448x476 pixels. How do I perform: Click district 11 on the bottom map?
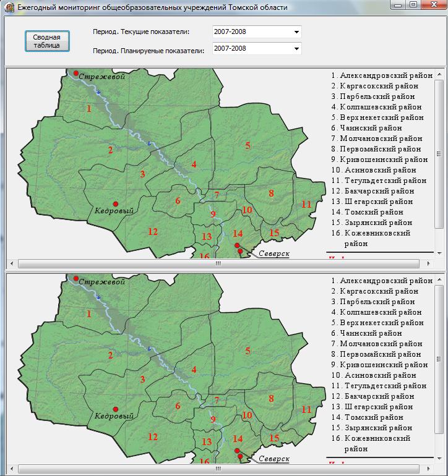(306, 409)
